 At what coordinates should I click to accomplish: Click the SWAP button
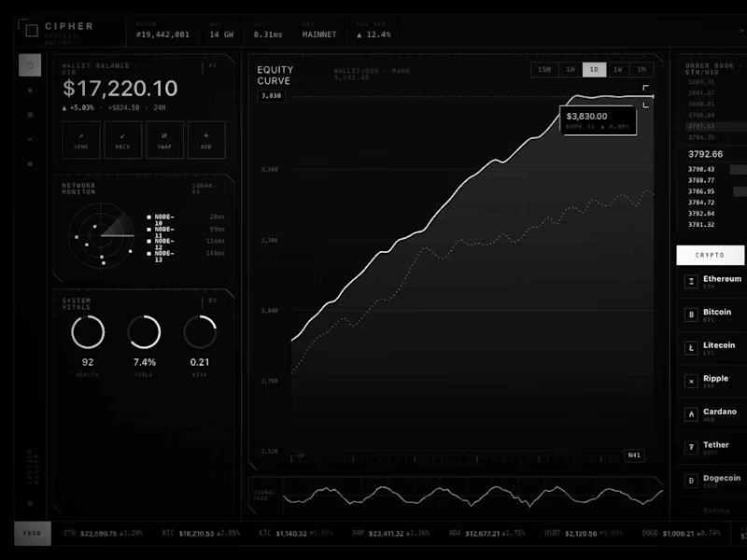coord(164,140)
